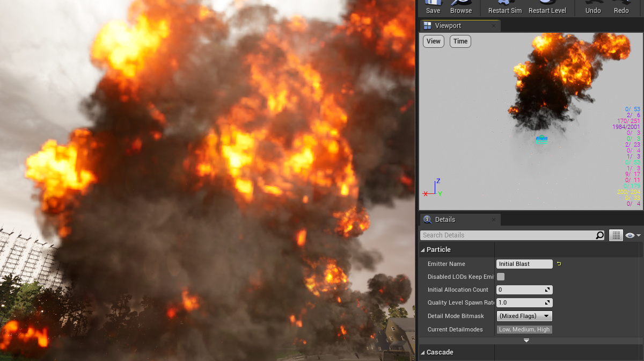Open the Time menu in the viewport
The width and height of the screenshot is (644, 361).
coord(460,41)
